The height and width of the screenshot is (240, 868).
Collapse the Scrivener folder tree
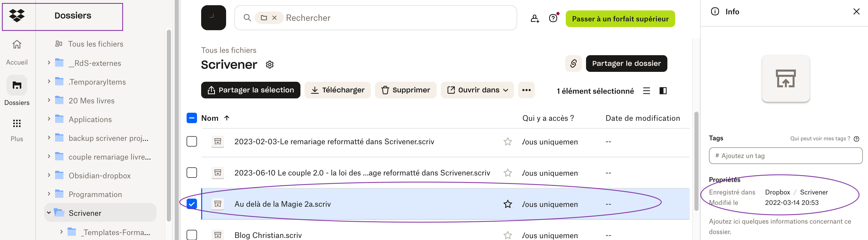point(49,213)
